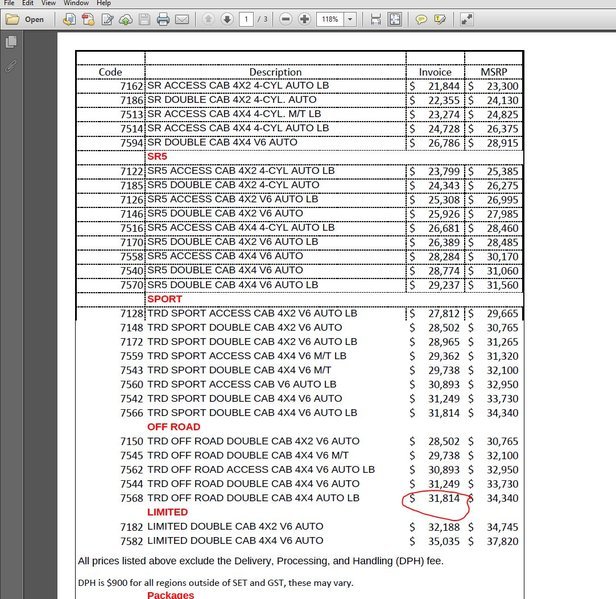616x599 pixels.
Task: Click code 7162 in the table
Action: (131, 86)
